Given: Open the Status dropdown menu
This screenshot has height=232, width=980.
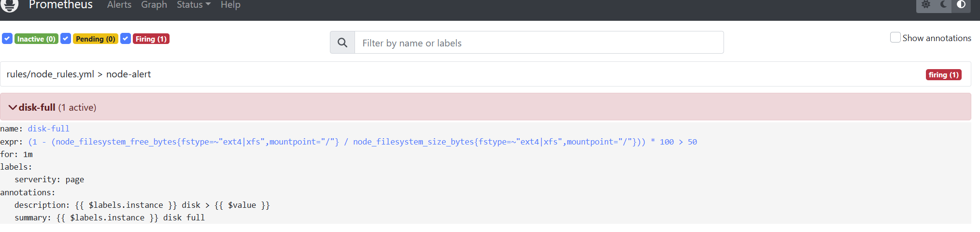Looking at the screenshot, I should (194, 5).
